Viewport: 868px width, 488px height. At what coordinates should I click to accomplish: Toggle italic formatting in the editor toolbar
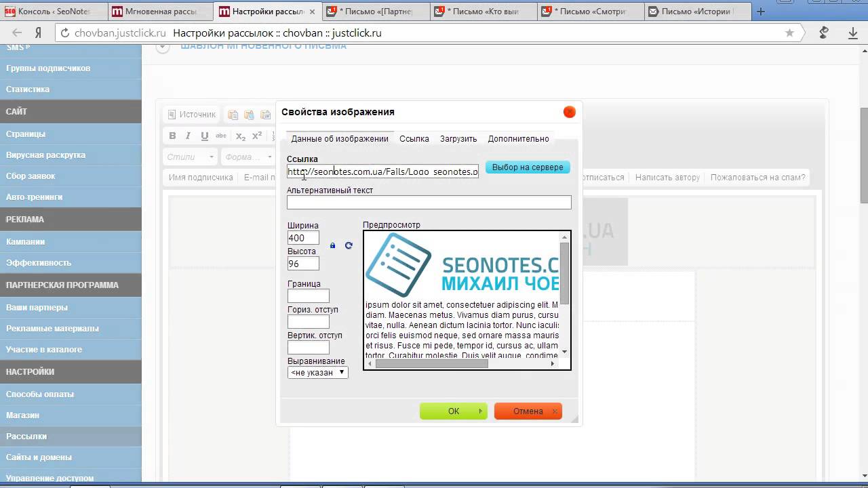[x=189, y=136]
